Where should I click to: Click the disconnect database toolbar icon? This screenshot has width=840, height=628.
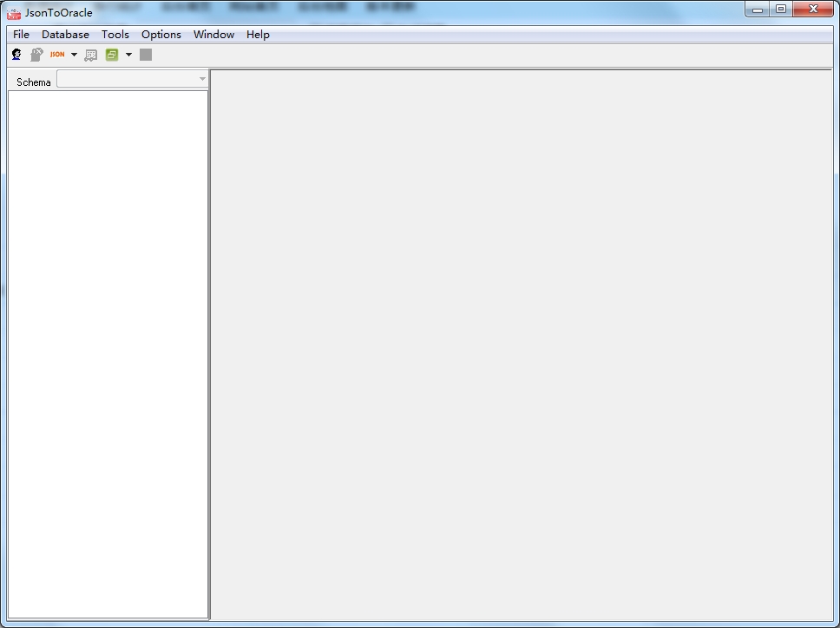click(x=36, y=55)
